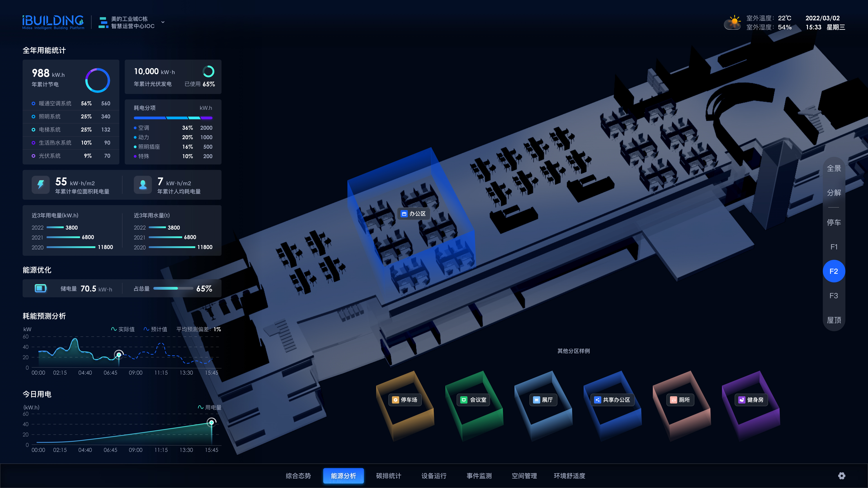Toggle the 实际值 chart legend
868x488 pixels.
click(x=123, y=329)
